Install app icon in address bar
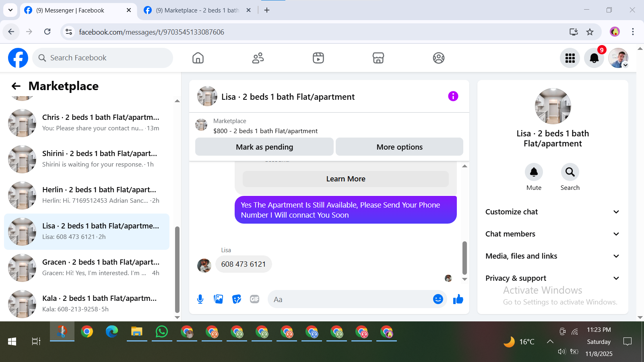 574,32
